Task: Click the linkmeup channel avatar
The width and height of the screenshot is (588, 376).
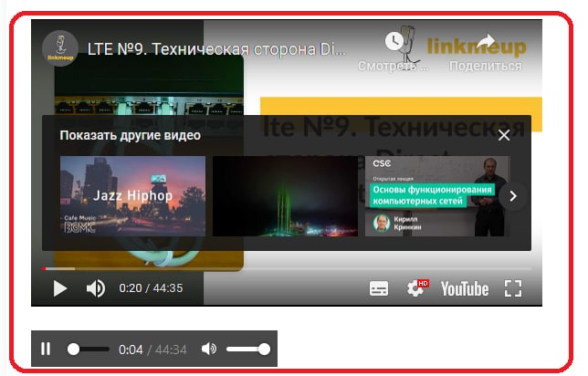Action: (60, 48)
